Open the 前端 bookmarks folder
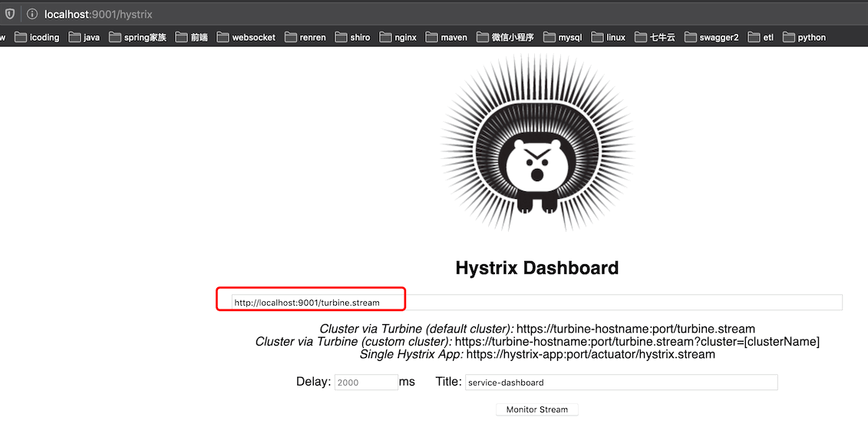The image size is (868, 424). [192, 37]
